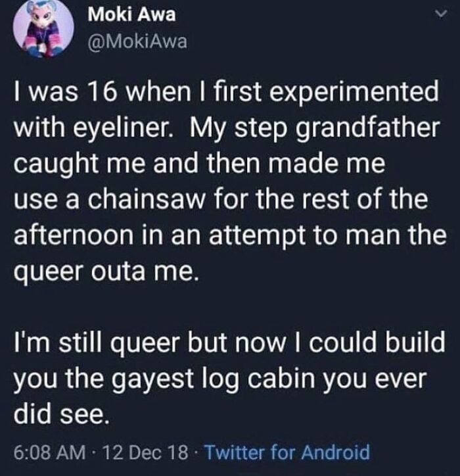Click the final line reading did see.
The height and width of the screenshot is (476, 460).
point(60,414)
